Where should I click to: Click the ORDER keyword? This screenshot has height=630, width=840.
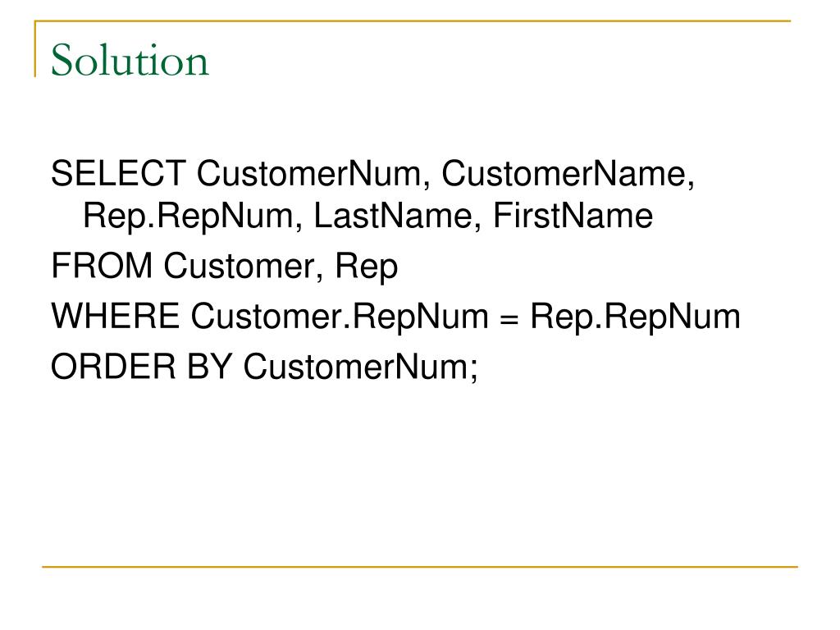[113, 367]
